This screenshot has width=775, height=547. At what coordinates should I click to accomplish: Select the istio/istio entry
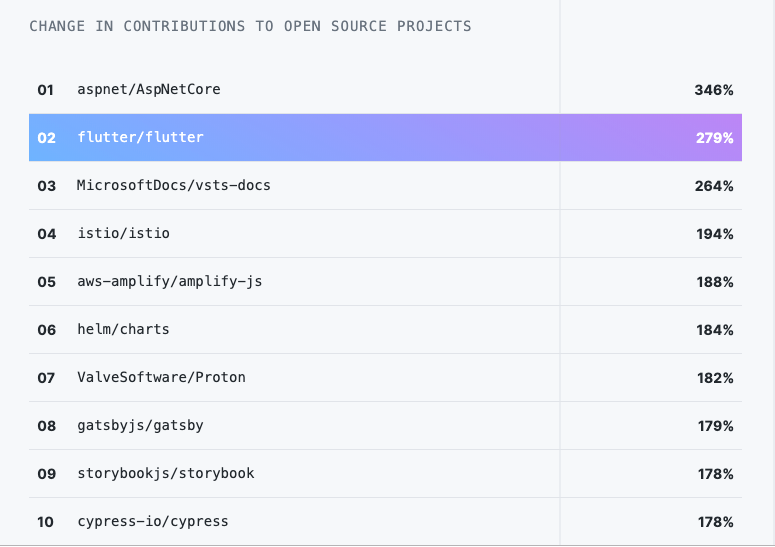124,233
